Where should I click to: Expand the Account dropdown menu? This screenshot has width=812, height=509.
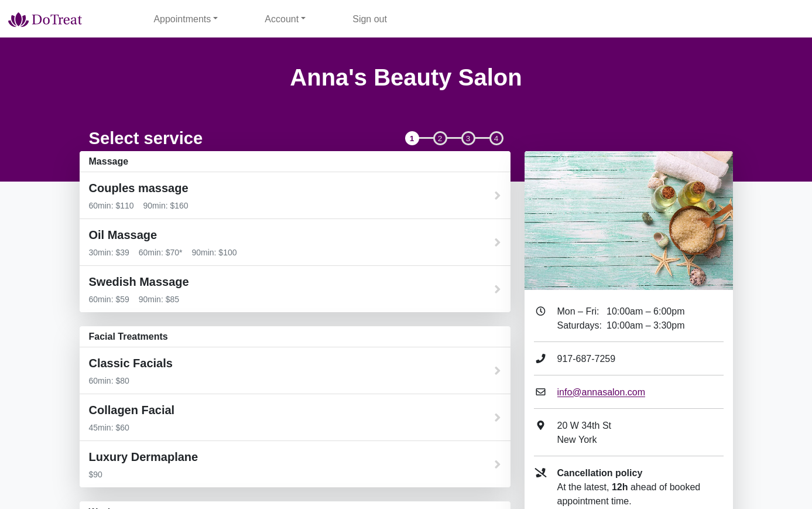tap(285, 19)
